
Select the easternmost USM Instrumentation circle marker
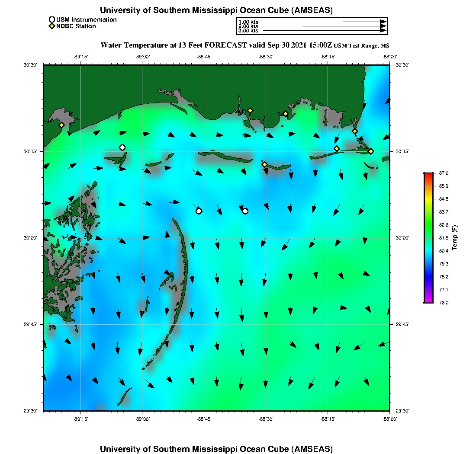coord(245,211)
